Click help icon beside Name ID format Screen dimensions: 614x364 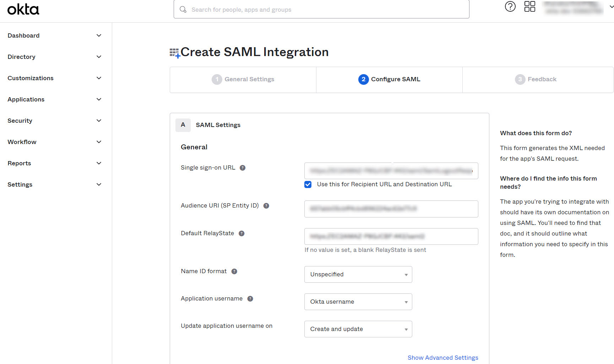[234, 271]
